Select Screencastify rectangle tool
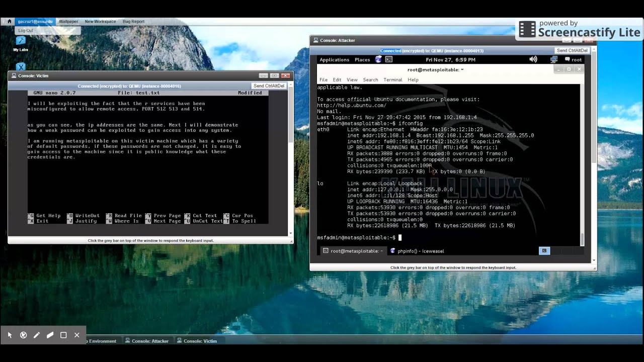 (63, 335)
